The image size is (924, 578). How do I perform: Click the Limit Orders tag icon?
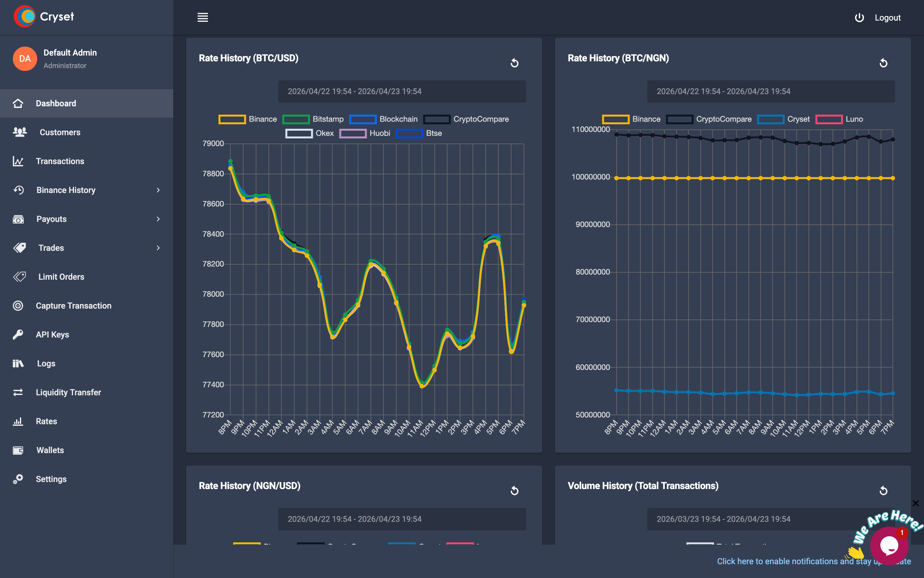point(20,277)
